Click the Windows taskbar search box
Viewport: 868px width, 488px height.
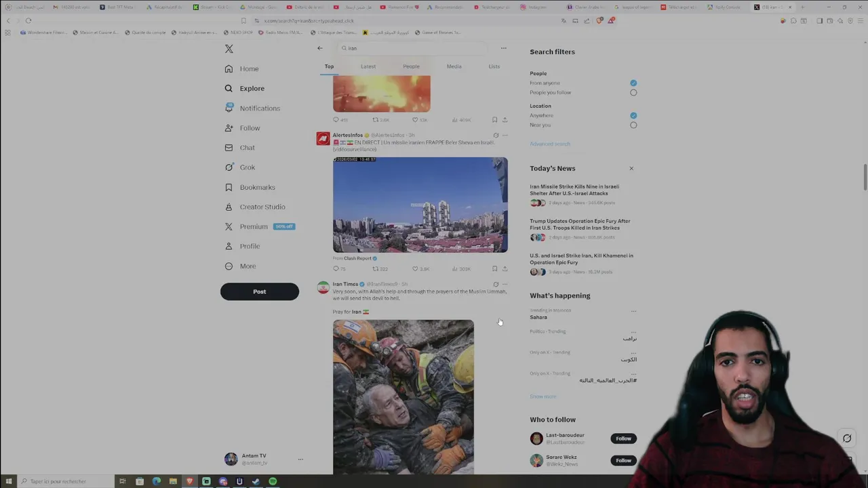[x=64, y=481]
